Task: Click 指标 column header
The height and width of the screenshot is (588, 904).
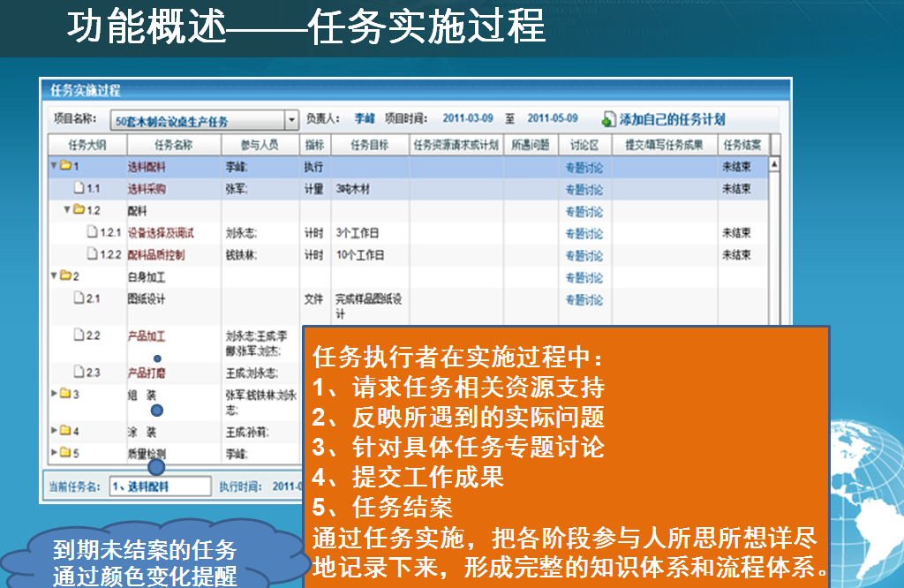Action: 315,145
